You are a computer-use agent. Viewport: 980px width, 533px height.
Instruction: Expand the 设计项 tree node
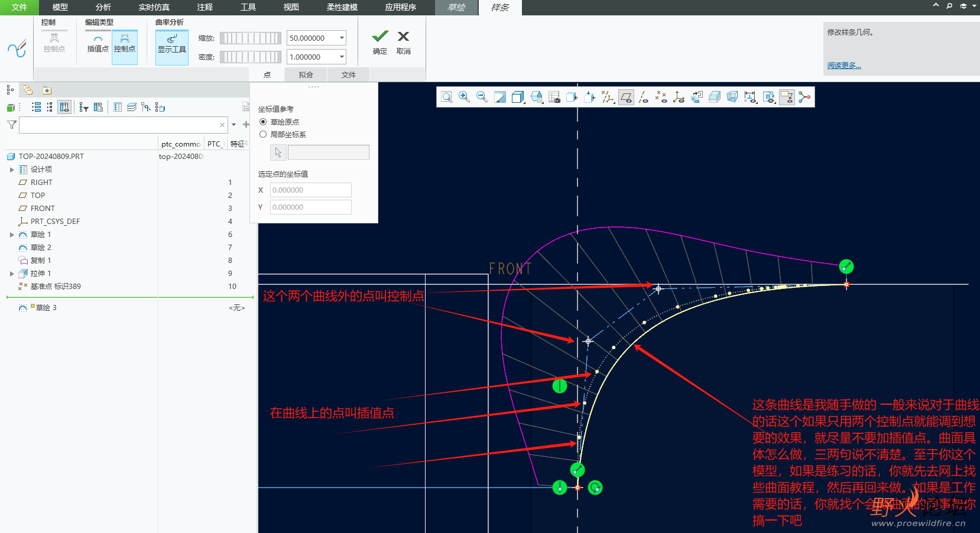12,170
